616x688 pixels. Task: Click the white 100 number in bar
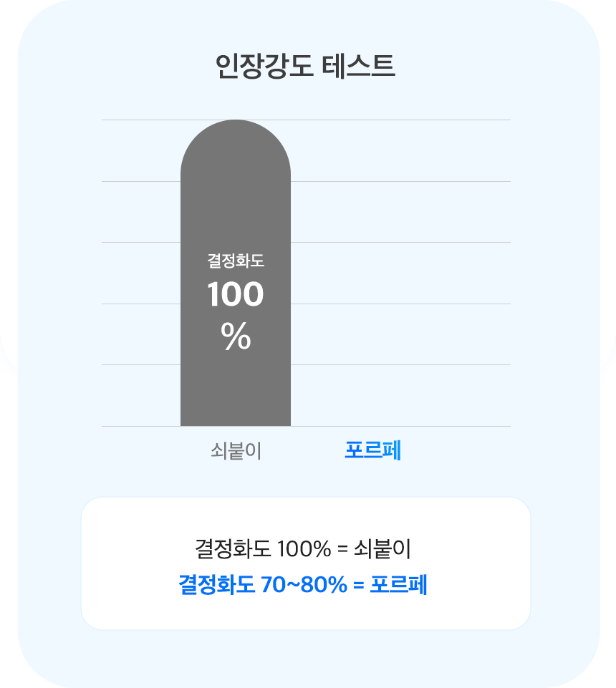(x=236, y=294)
